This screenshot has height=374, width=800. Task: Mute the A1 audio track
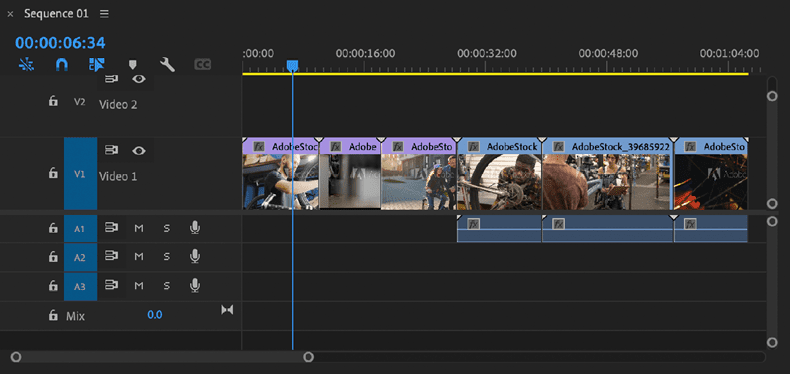(x=138, y=228)
